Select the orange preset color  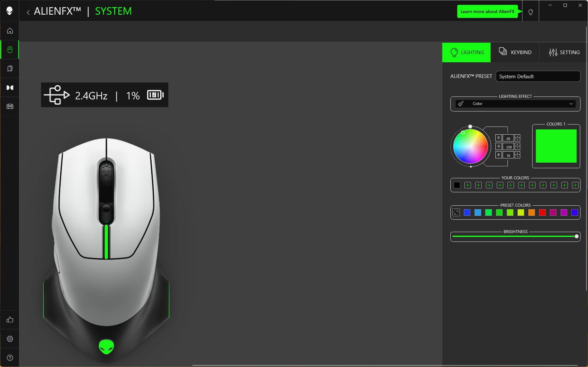coord(532,213)
